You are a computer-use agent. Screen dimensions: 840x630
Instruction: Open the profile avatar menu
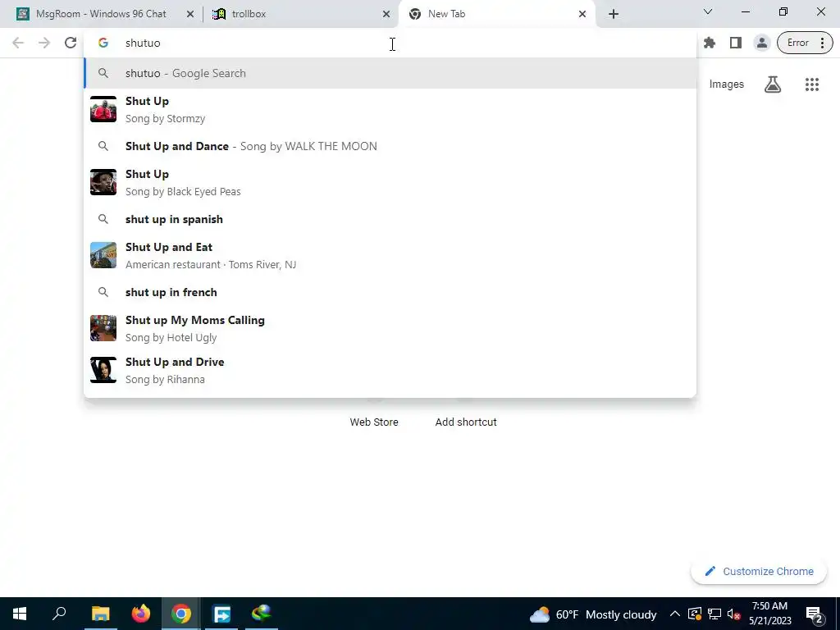[x=761, y=43]
